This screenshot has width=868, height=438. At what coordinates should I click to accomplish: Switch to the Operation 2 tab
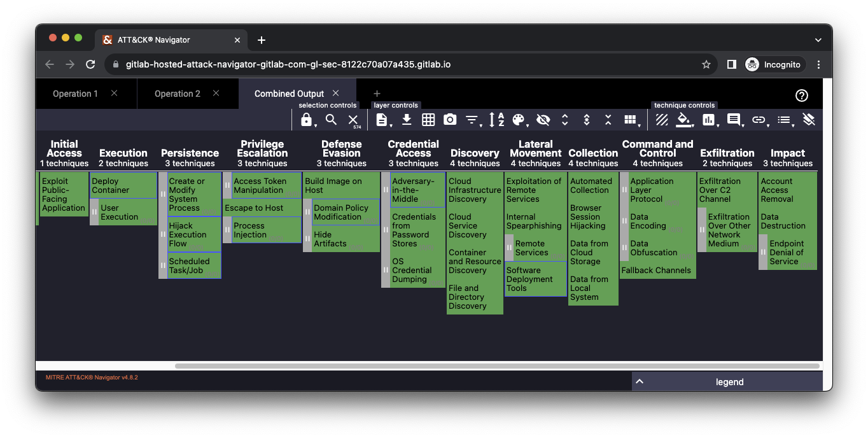pos(177,94)
